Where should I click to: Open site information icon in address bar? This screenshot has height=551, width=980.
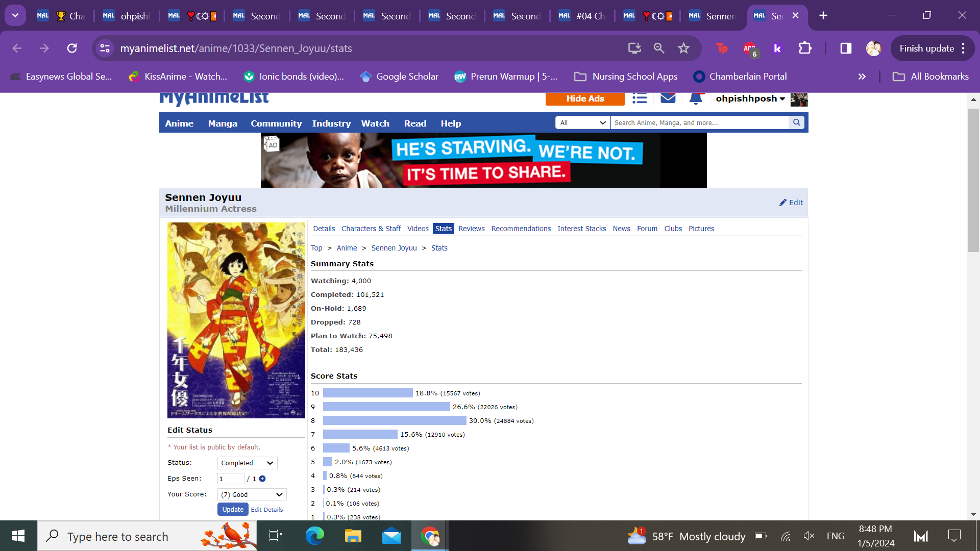click(105, 48)
